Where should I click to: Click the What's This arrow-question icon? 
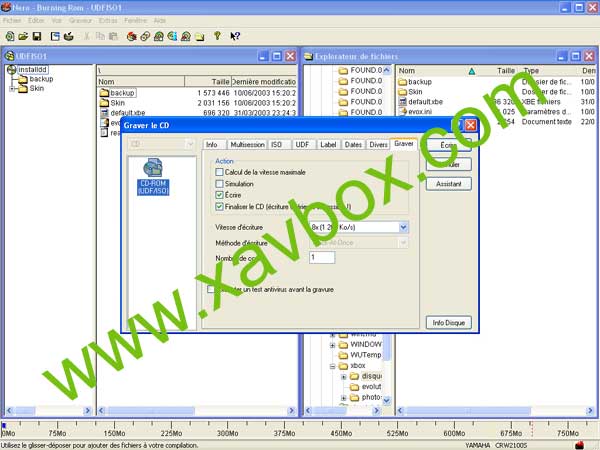(235, 36)
